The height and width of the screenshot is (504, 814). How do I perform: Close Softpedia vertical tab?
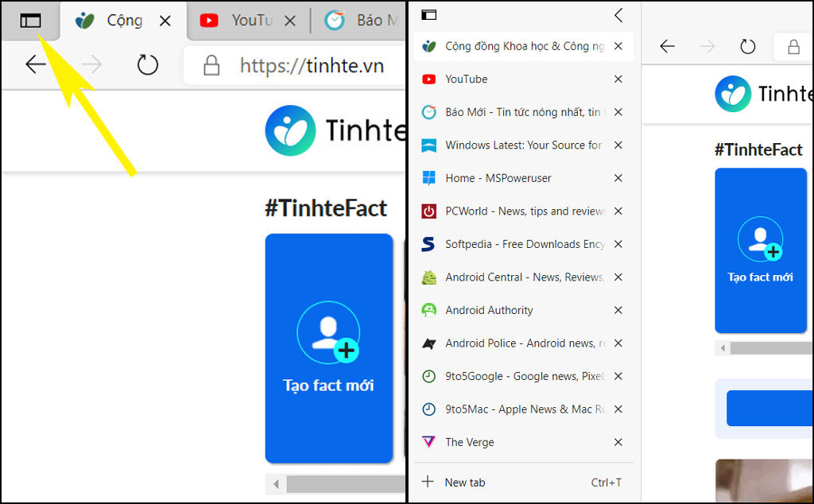(618, 244)
